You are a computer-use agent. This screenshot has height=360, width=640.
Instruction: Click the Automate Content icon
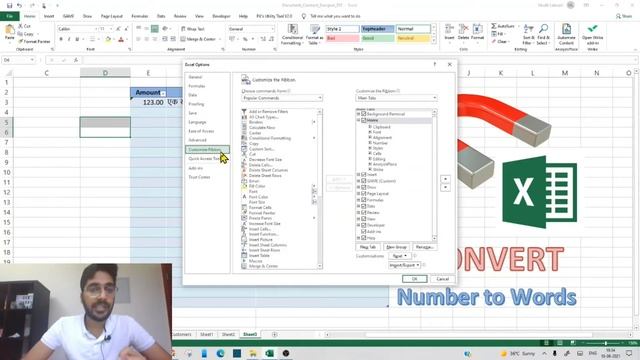[567, 29]
